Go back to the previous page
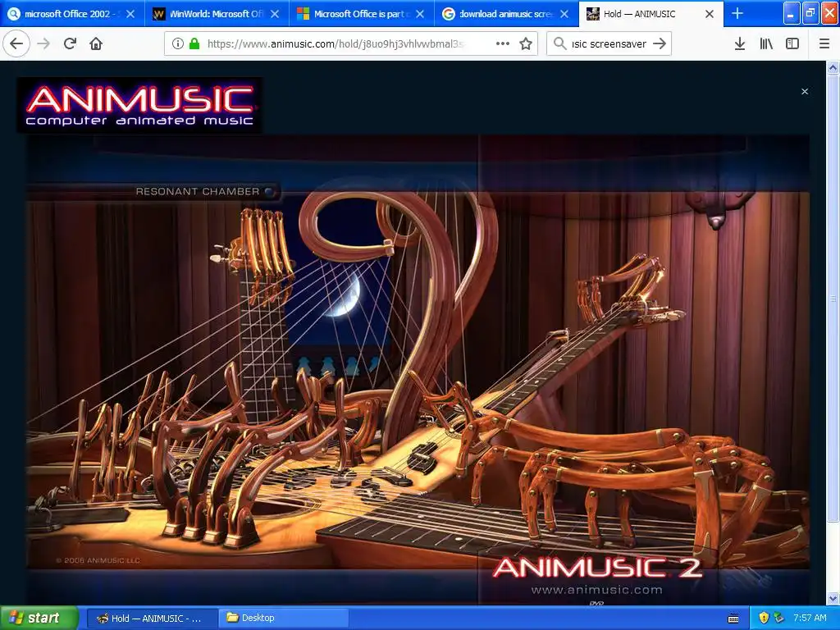Image resolution: width=840 pixels, height=630 pixels. point(16,43)
